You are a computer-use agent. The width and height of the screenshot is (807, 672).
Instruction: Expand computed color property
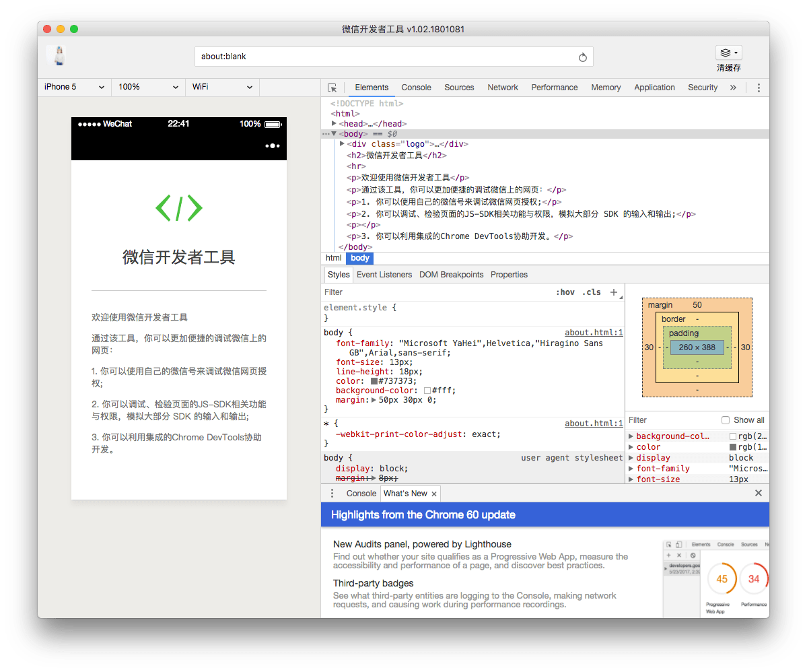point(631,447)
